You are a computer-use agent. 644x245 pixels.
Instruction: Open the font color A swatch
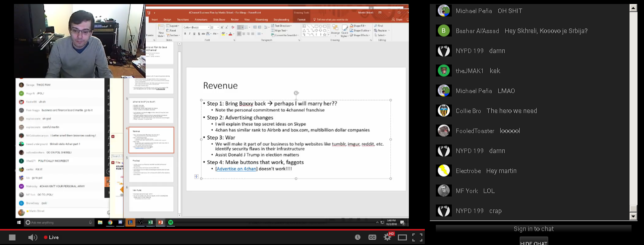click(230, 33)
